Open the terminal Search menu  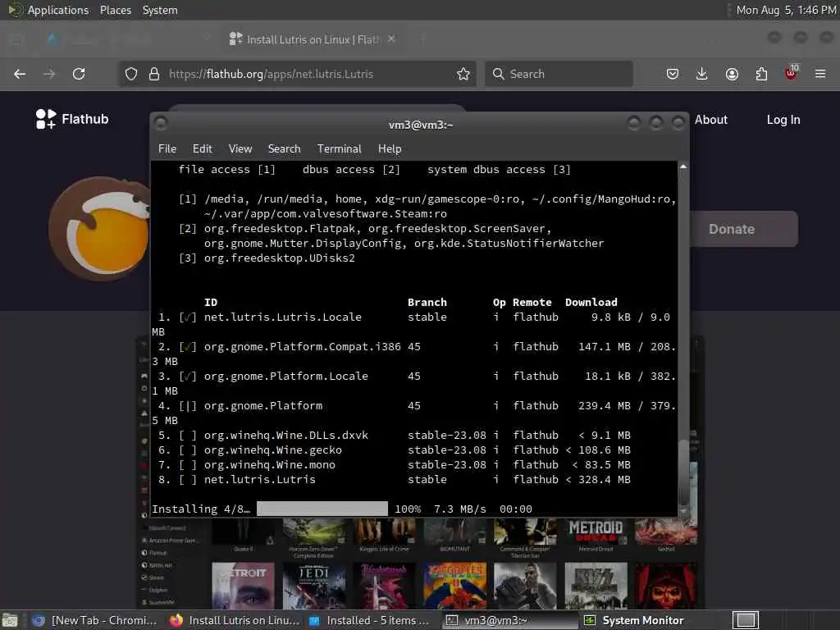pyautogui.click(x=284, y=149)
